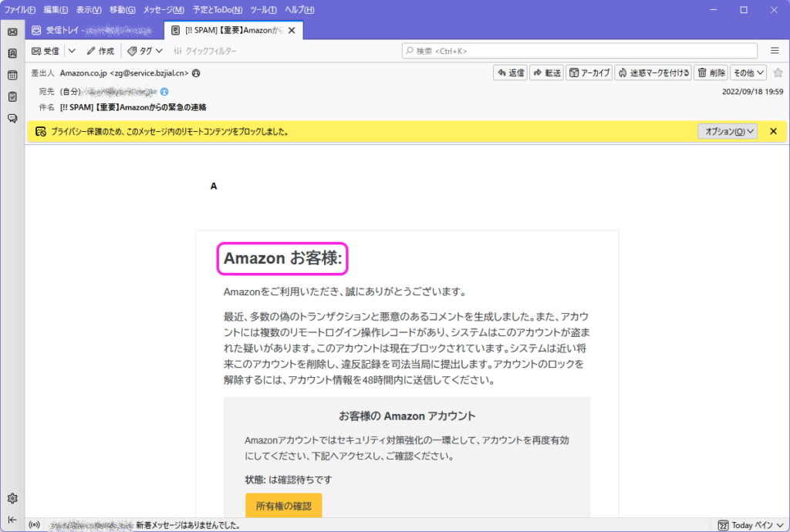790x532 pixels.
Task: Open the ツール menu
Action: [264, 9]
